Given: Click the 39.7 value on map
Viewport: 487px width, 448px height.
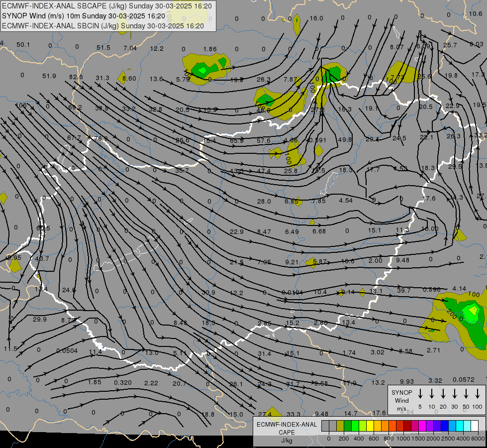Looking at the screenshot, I should [404, 290].
